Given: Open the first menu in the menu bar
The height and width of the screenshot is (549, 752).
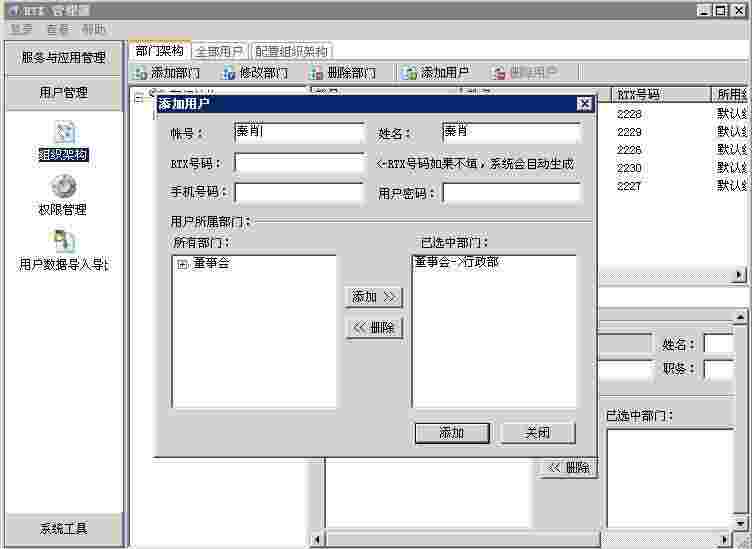Looking at the screenshot, I should 21,30.
